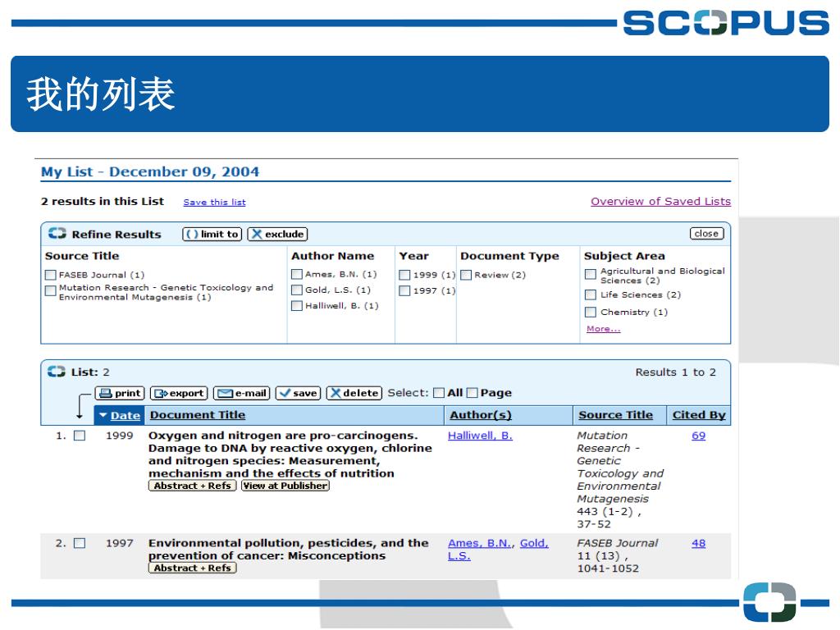The height and width of the screenshot is (630, 840).
Task: Open Overview of Saved Lists link
Action: (660, 202)
